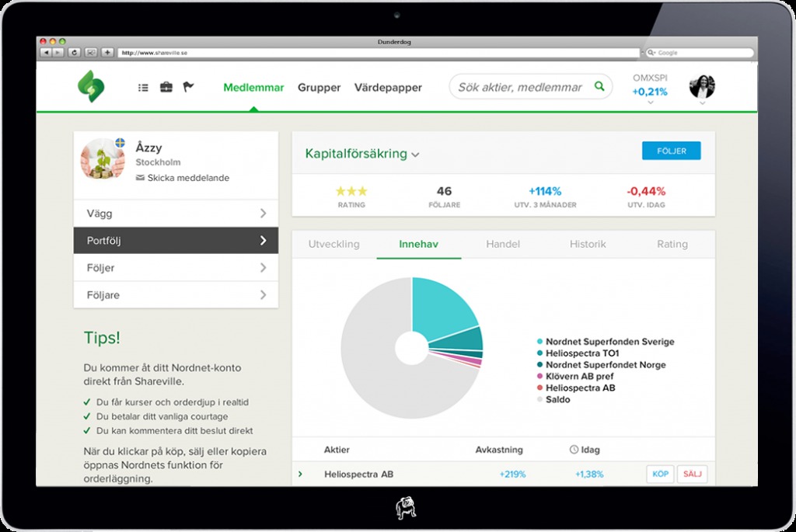This screenshot has height=532, width=796.
Task: Open the Rating tab
Action: pyautogui.click(x=672, y=244)
